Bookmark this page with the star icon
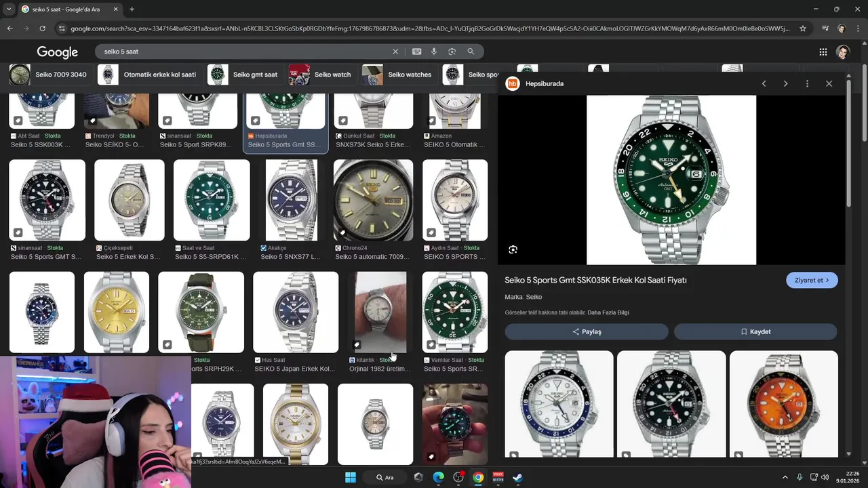868x488 pixels. (x=803, y=28)
